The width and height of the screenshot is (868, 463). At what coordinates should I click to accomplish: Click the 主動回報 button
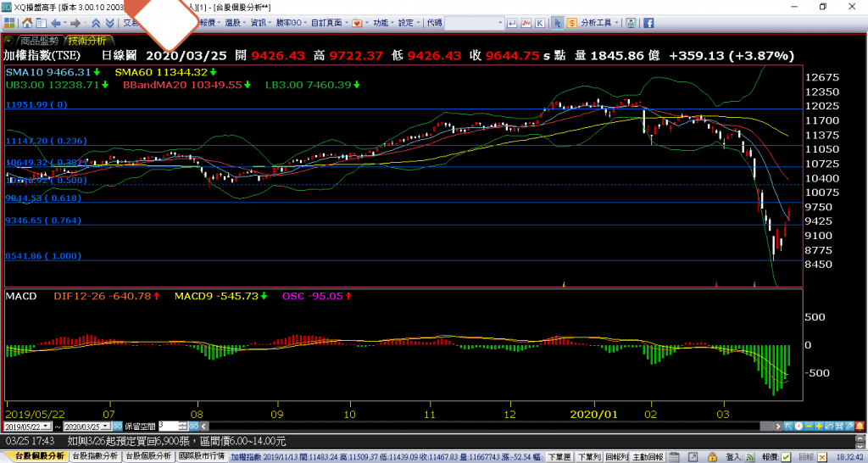coord(648,456)
